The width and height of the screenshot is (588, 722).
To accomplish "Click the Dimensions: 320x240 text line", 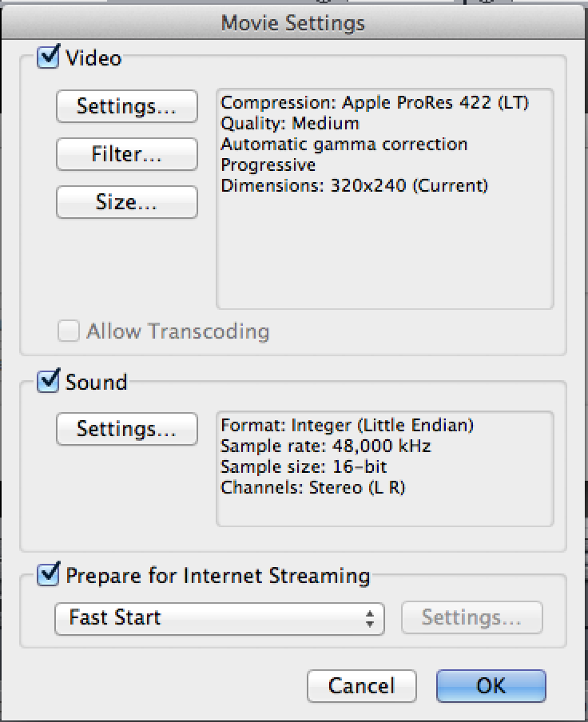I will pos(354,185).
